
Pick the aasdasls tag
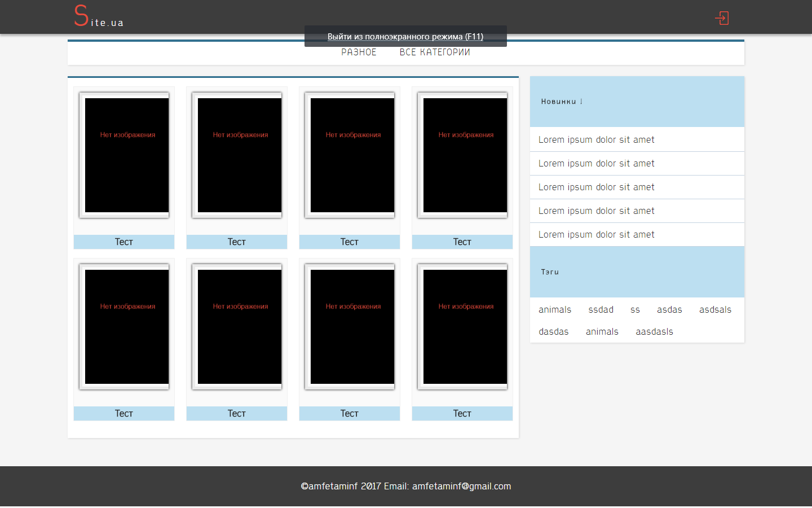[654, 332]
